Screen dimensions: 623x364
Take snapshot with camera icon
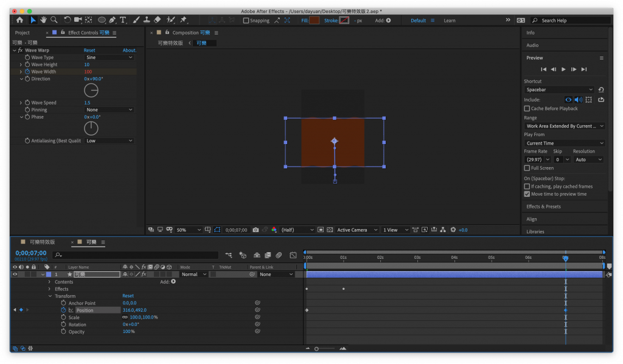tap(256, 230)
